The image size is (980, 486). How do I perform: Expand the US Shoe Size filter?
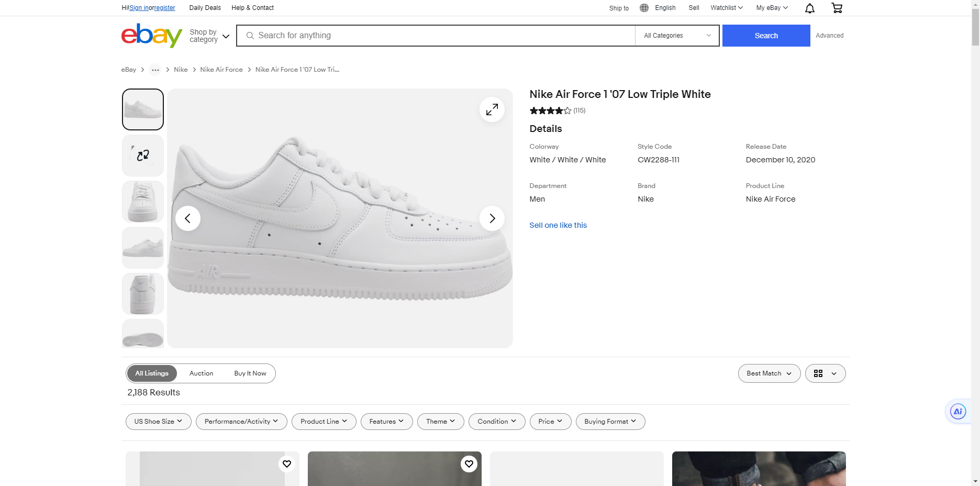(x=158, y=421)
